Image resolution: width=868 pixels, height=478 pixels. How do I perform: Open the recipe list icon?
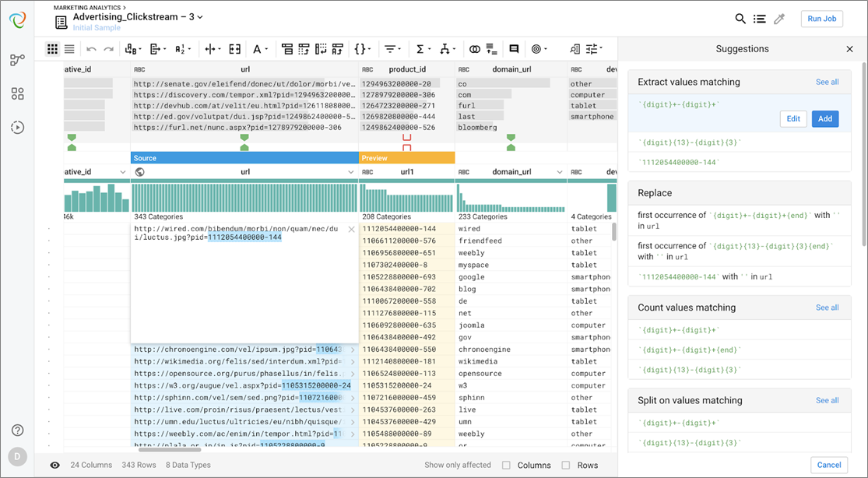[x=760, y=19]
